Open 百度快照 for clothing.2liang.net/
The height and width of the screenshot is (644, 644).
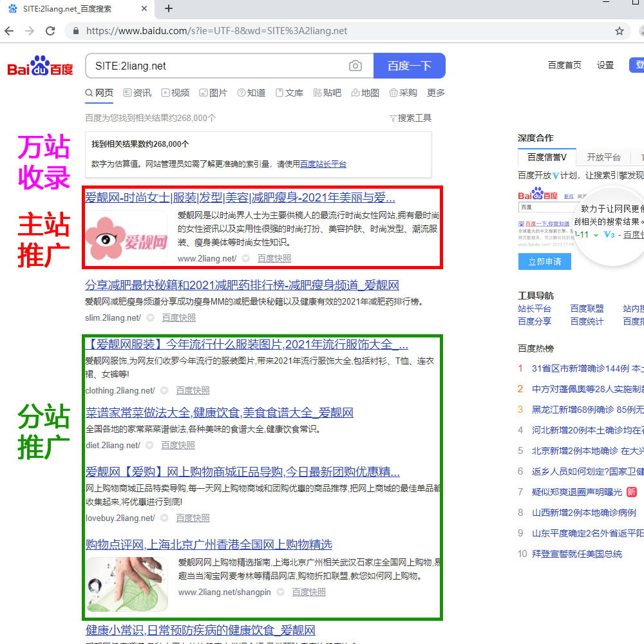193,390
